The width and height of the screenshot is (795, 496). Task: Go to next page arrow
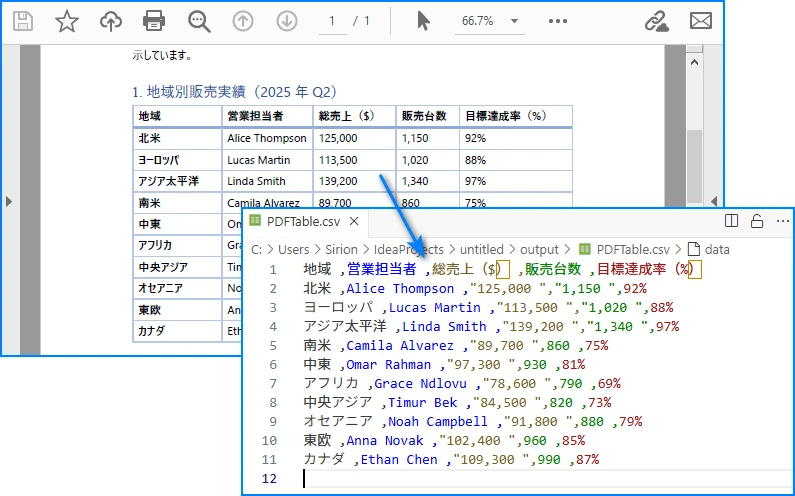click(286, 21)
